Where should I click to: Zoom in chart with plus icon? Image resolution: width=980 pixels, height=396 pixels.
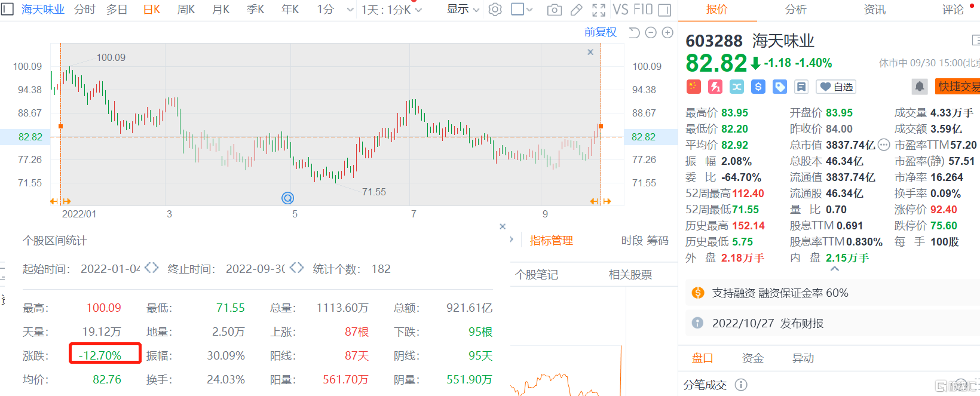[x=668, y=32]
